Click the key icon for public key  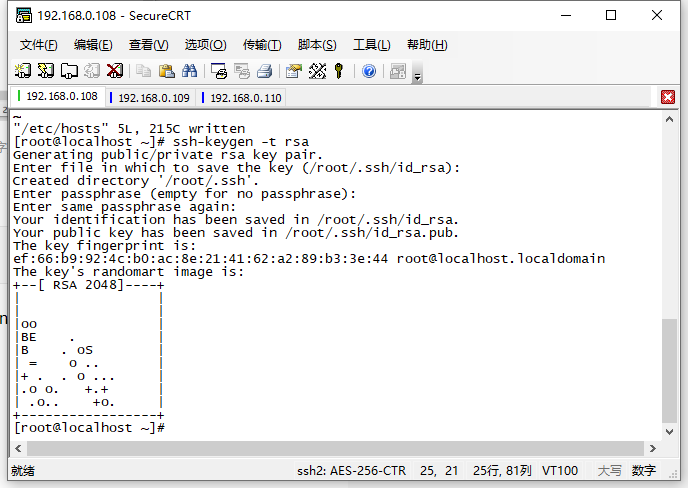[x=339, y=71]
